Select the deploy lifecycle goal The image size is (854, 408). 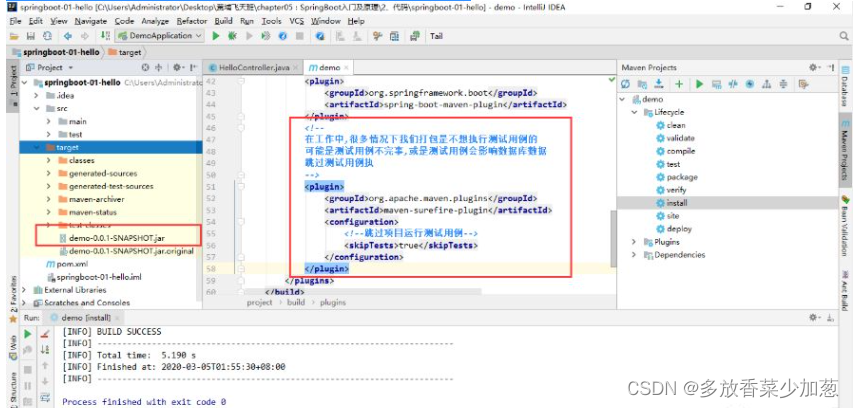coord(674,229)
